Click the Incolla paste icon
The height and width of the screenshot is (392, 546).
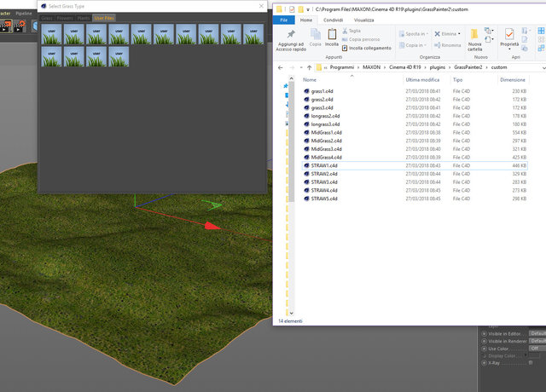332,34
